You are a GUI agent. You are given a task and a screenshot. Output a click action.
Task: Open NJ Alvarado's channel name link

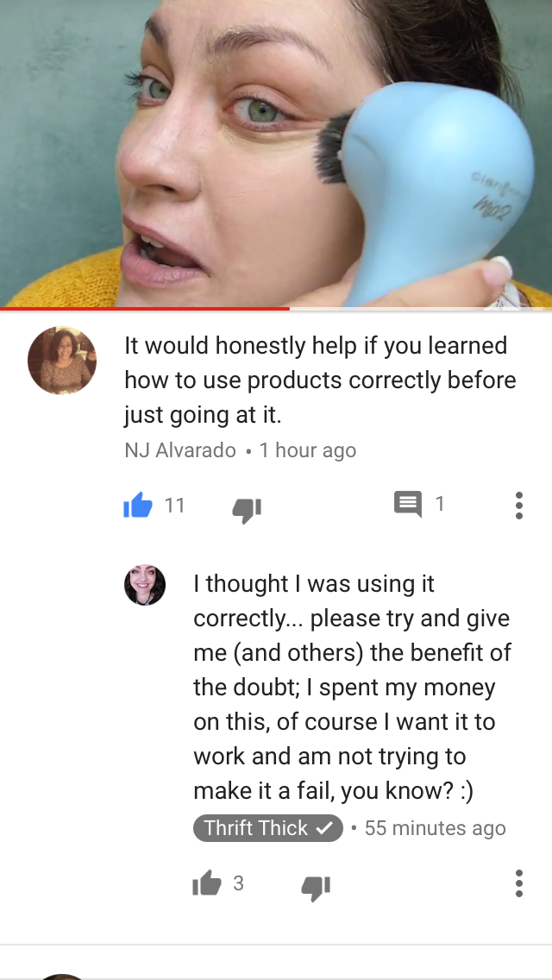180,450
